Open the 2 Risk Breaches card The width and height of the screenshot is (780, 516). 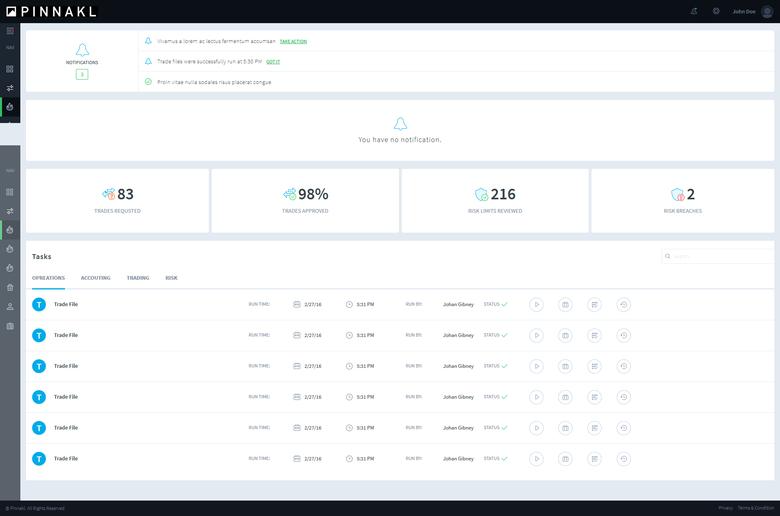[x=682, y=201]
